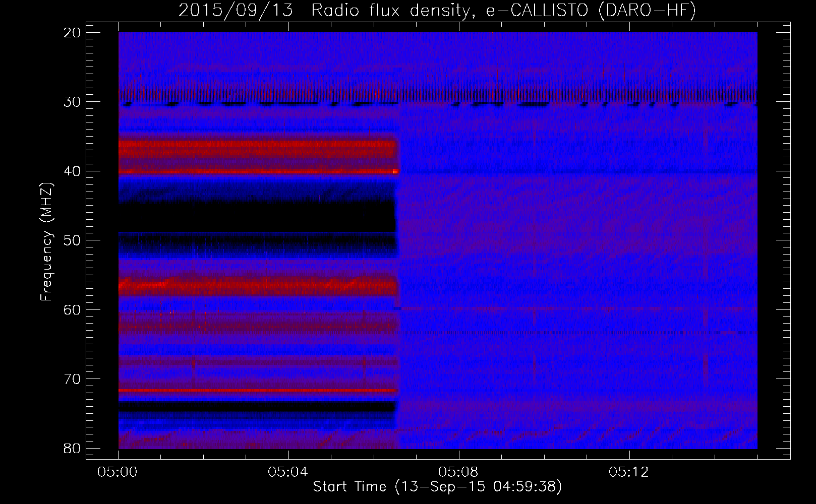
Task: Click the 20 frequency tick label
Action: pyautogui.click(x=73, y=33)
